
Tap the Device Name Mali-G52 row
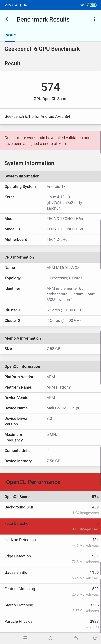pos(50,408)
